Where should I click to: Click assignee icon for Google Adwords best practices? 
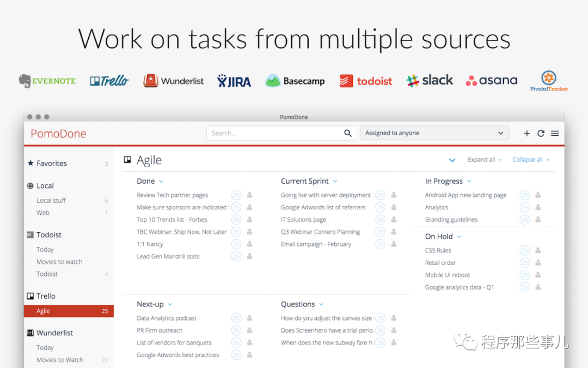coord(250,354)
